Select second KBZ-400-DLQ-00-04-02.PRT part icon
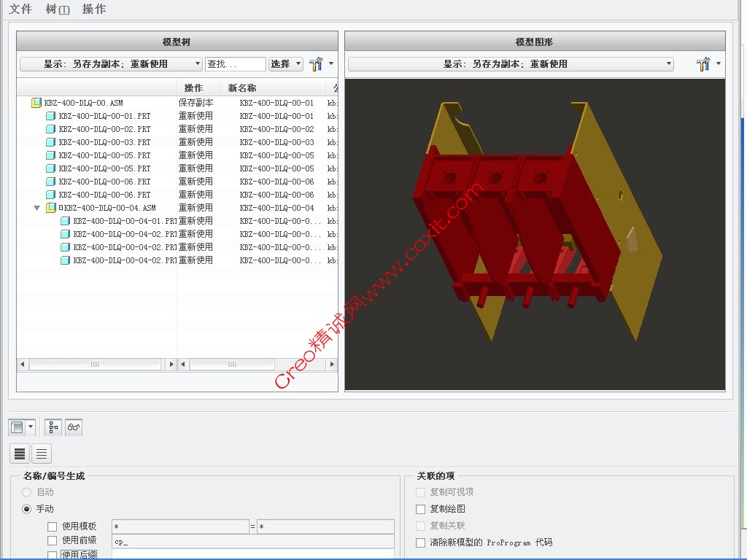The height and width of the screenshot is (560, 747). click(x=66, y=247)
